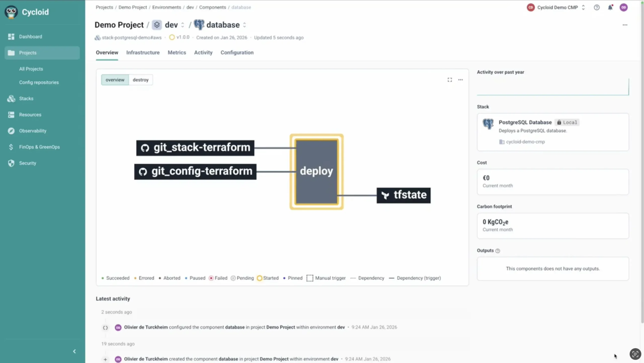Click the v1.0.0 version status

point(179,37)
